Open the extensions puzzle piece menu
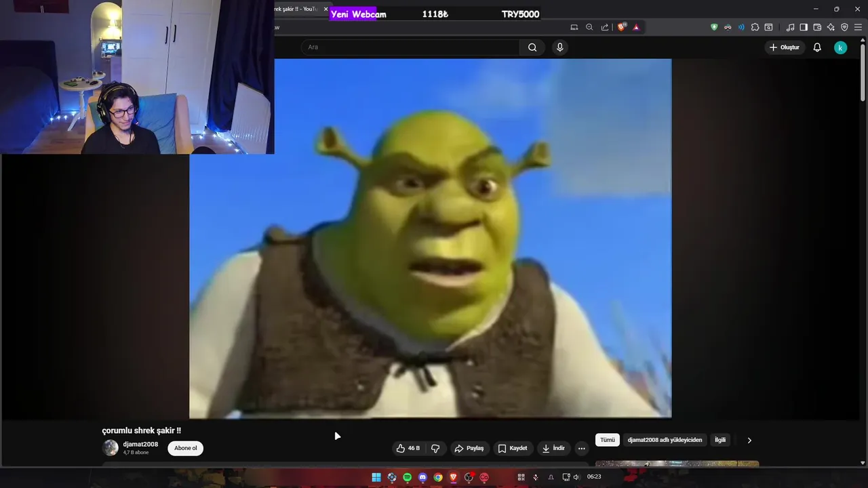This screenshot has width=868, height=488. pos(755,27)
